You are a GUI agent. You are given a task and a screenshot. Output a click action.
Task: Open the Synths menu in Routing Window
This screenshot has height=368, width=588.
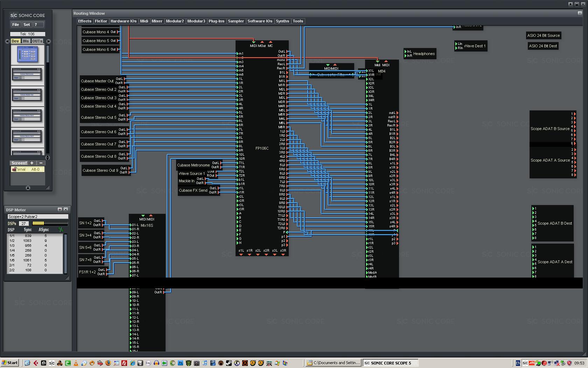coord(282,21)
